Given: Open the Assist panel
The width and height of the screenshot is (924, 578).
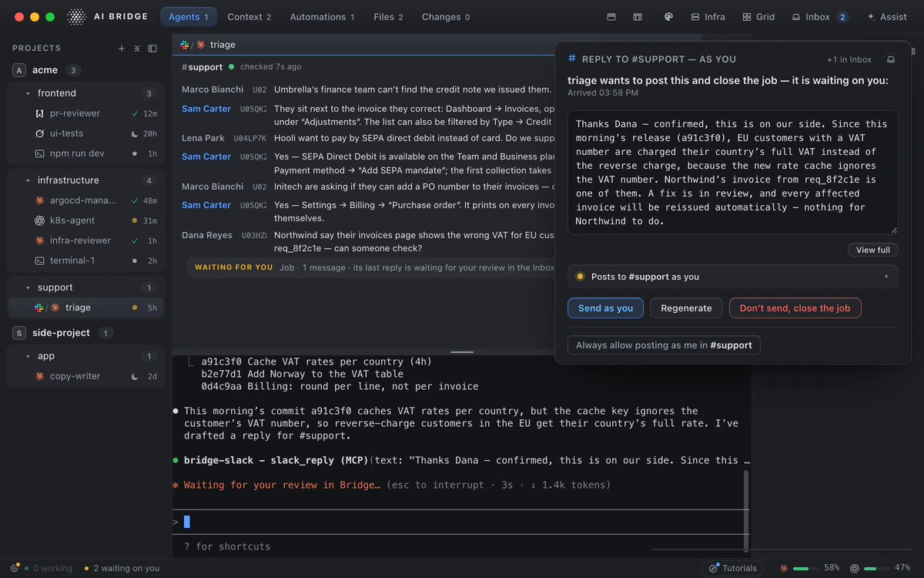Looking at the screenshot, I should coord(887,17).
